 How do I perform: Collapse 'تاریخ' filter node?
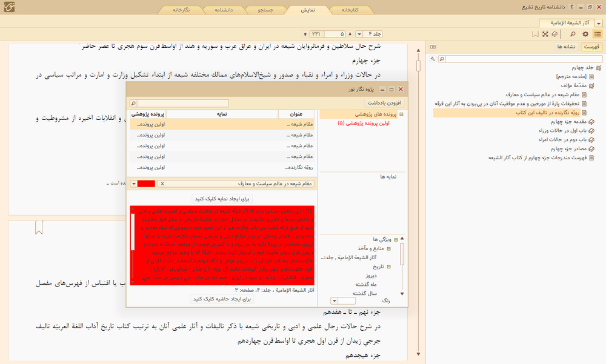[389, 266]
